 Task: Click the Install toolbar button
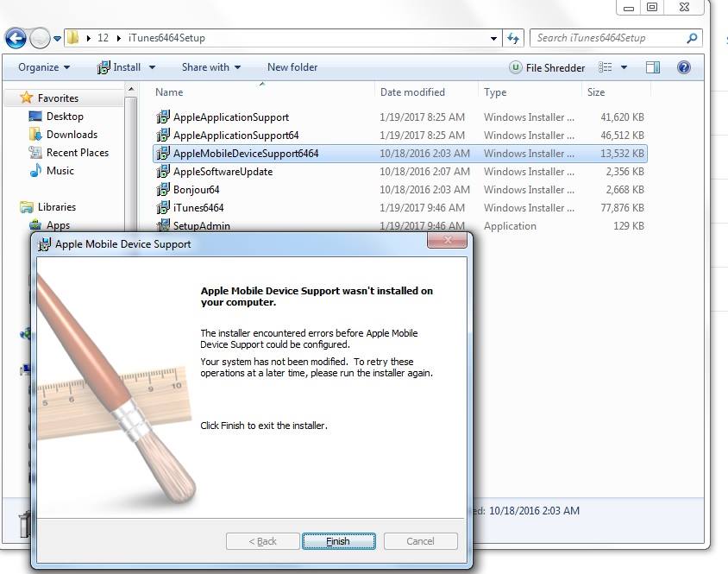[119, 67]
